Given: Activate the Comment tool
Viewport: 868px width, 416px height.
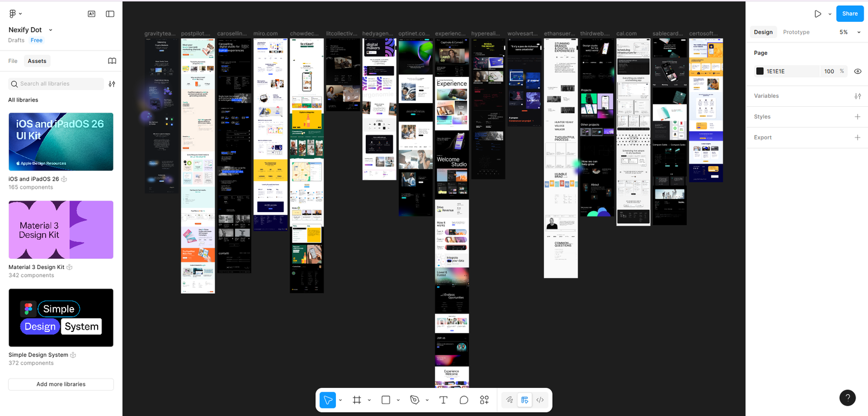Looking at the screenshot, I should (x=464, y=400).
